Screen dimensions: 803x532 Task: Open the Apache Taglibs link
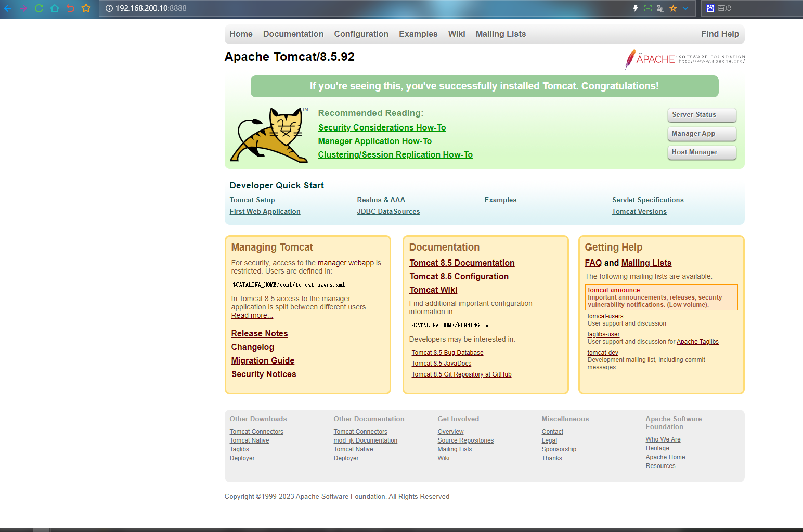click(x=698, y=342)
